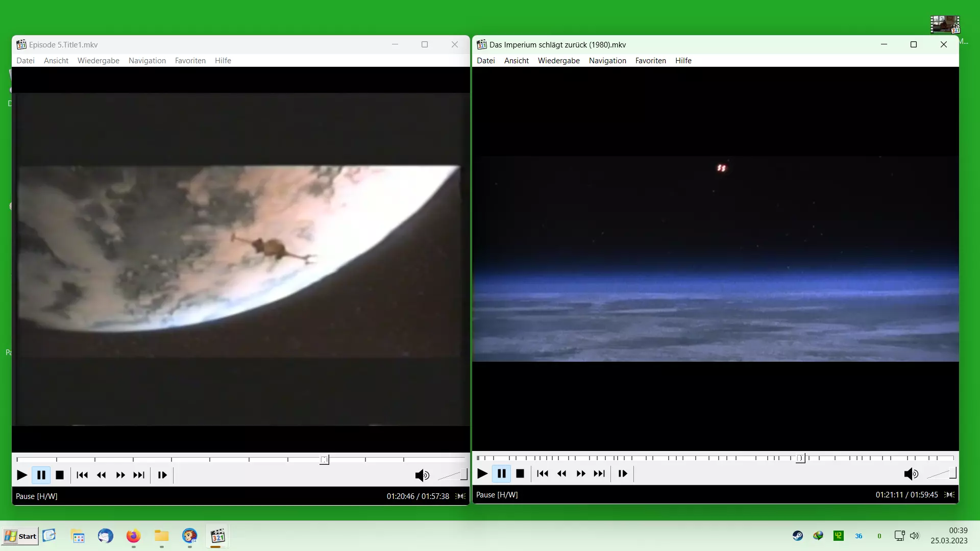Open Ansicht menu in Das Imperium window
The image size is (980, 551).
click(x=517, y=60)
